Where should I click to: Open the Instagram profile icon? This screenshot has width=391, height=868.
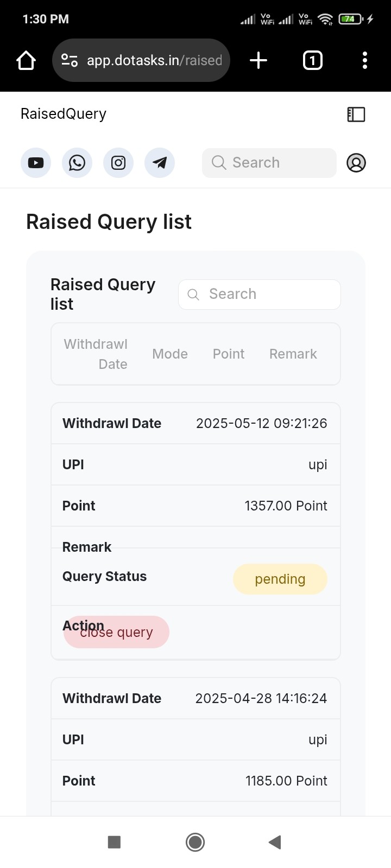[x=118, y=163]
